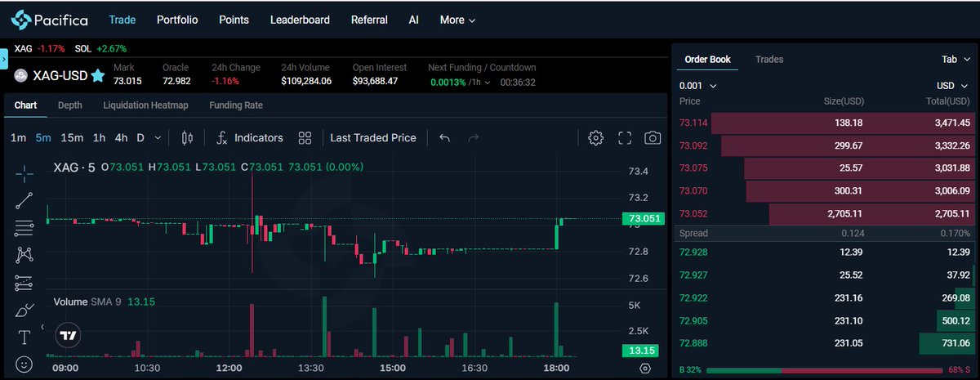Screen dimensions: 980x380
Task: Select the Chart tab
Action: (x=25, y=105)
